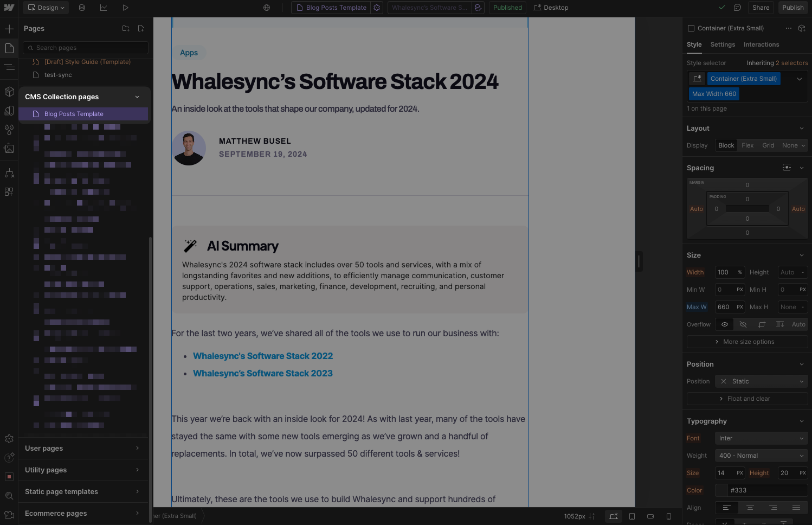The image size is (812, 525).
Task: Open the Assets image icon
Action: (9, 149)
